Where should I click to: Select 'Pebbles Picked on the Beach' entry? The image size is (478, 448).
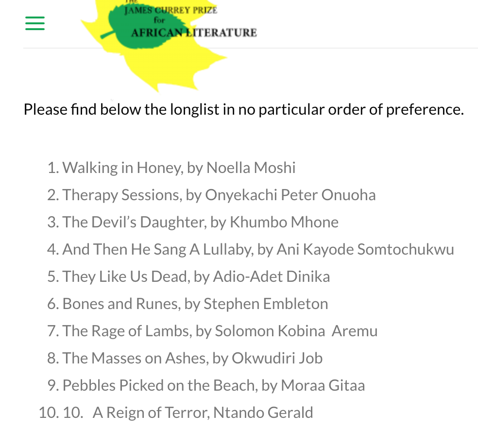pyautogui.click(x=159, y=385)
